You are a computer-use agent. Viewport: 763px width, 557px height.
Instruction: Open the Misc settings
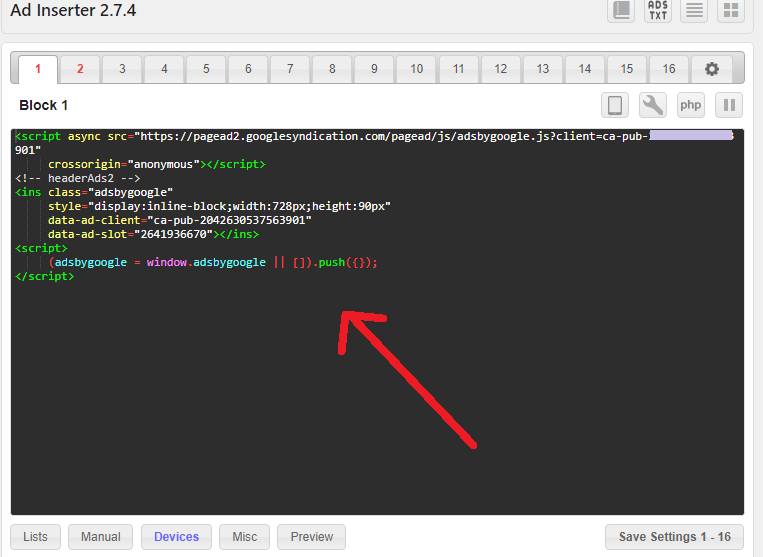pos(245,537)
